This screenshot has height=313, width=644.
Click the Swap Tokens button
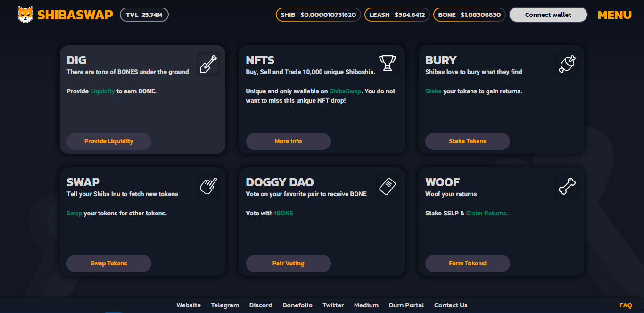(109, 264)
